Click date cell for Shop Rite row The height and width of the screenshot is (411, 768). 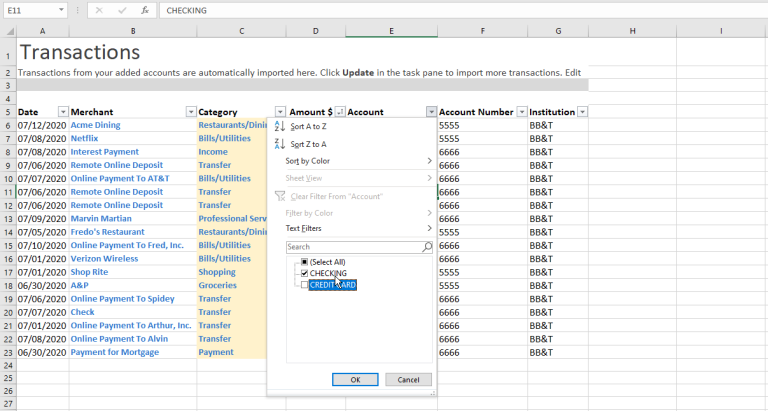tap(42, 272)
